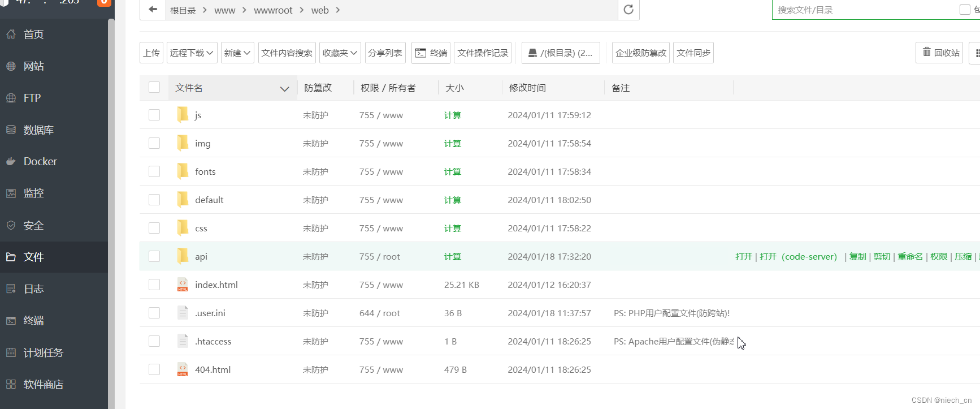Click the index.html file icon
The width and height of the screenshot is (980, 409).
point(183,285)
